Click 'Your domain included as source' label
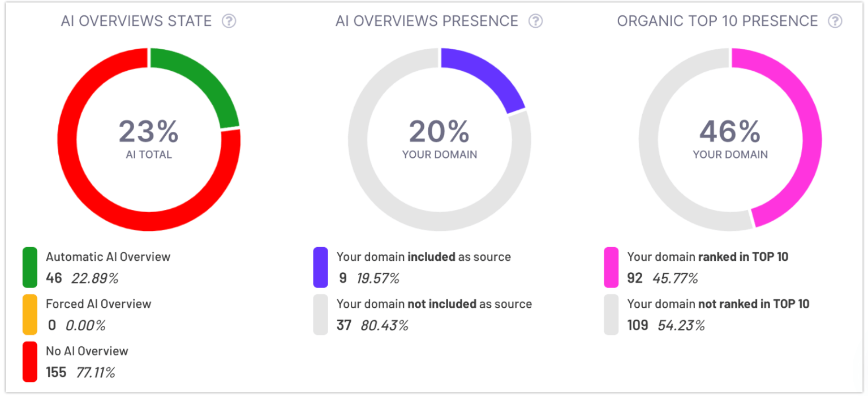Image resolution: width=868 pixels, height=396 pixels. point(424,257)
